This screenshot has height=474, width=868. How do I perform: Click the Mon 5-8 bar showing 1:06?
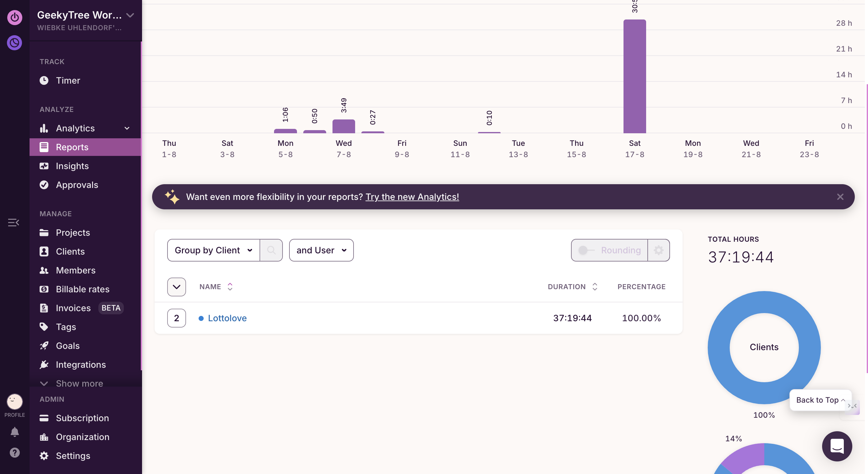click(x=285, y=131)
